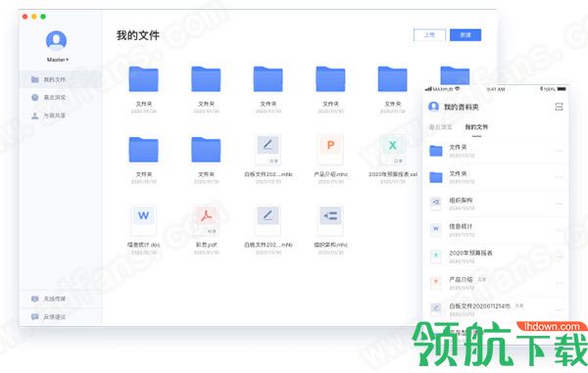Screen dimensions: 588x373
Task: Open the 产品介绍.mhc presentation file icon
Action: (x=330, y=150)
